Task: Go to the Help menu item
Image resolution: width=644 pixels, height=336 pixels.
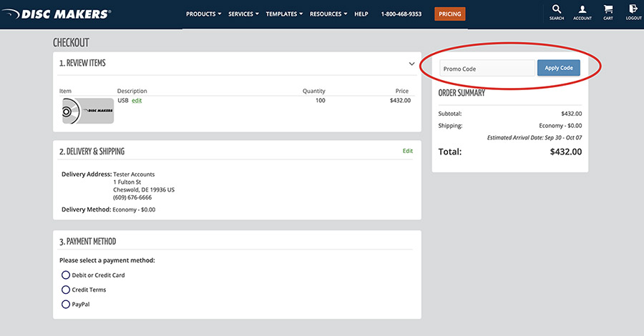Action: [361, 14]
